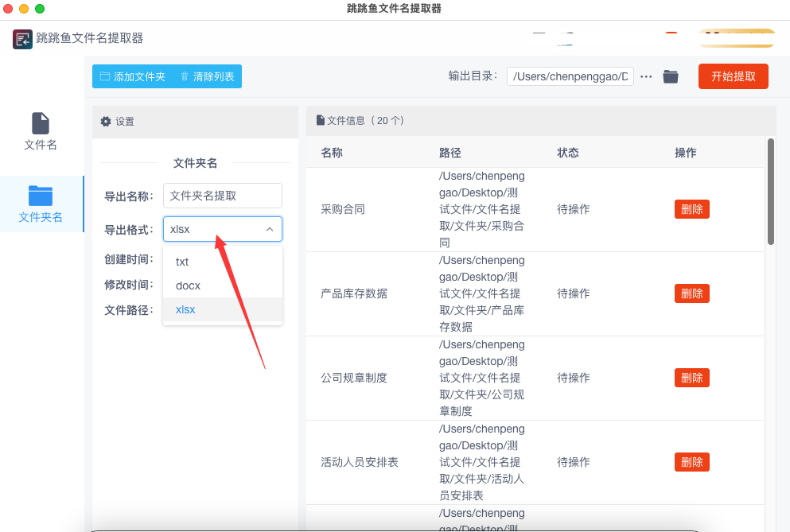Click the 导出名称 input with 文件夹名提取
The width and height of the screenshot is (790, 532).
pos(222,196)
